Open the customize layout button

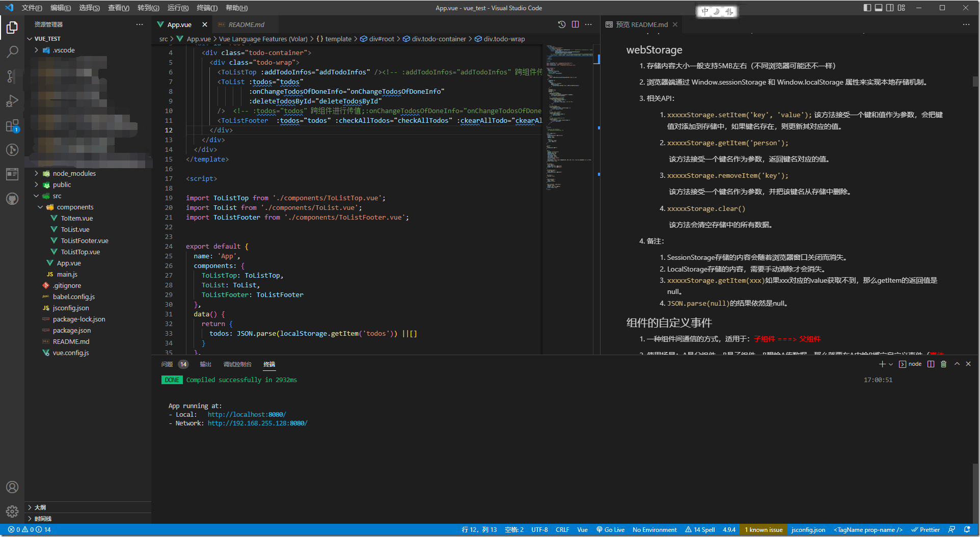pyautogui.click(x=902, y=8)
